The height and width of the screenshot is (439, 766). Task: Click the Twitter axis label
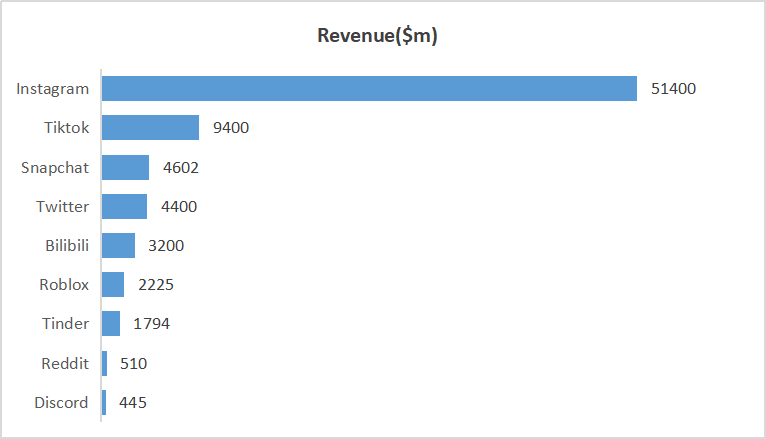(63, 207)
